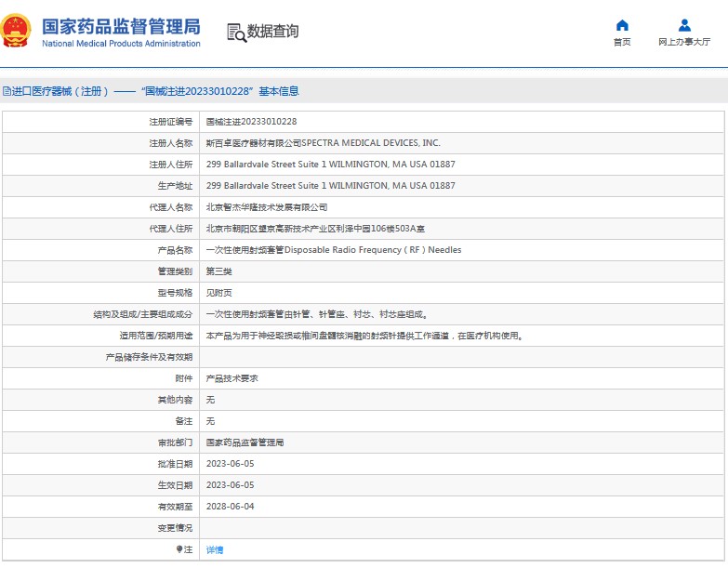Click 产品名称 label
This screenshot has height=568, width=728.
click(x=175, y=250)
